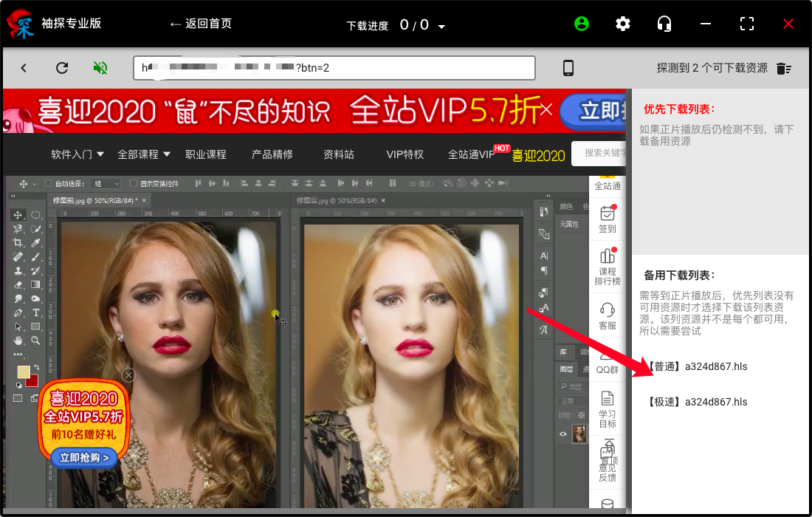Open the 正常 blend mode dropdown

coord(572,401)
